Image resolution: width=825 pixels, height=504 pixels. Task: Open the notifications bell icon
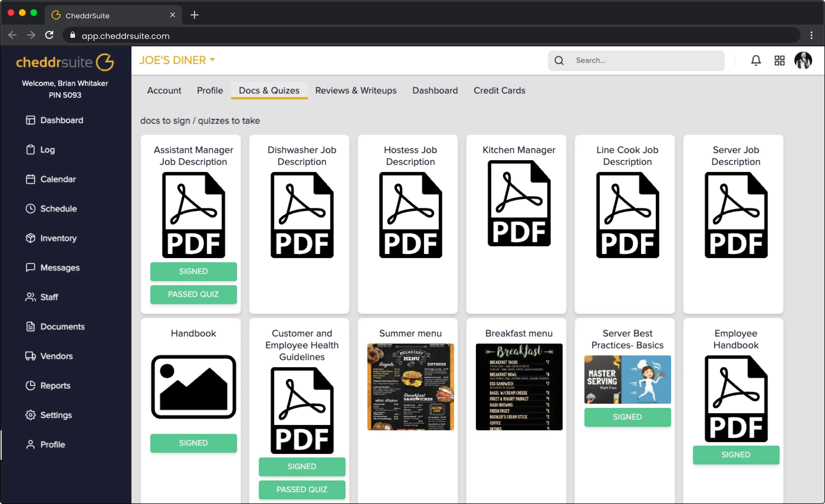point(756,60)
